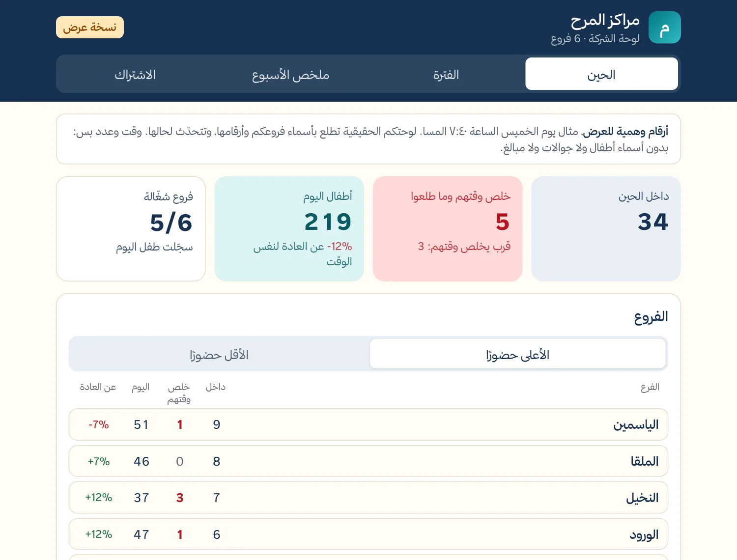Go to the الاشتراك tab
737x560 pixels.
click(135, 74)
